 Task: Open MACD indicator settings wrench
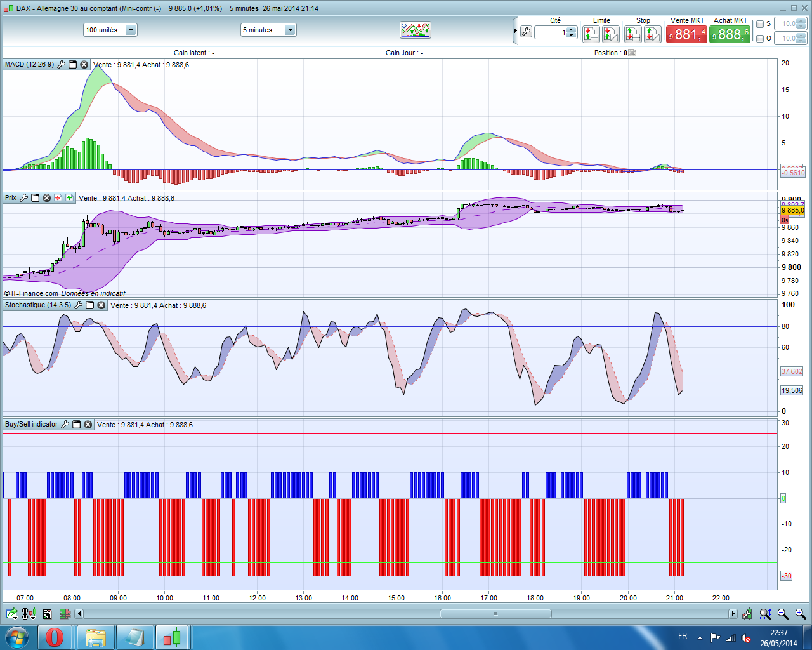pos(62,65)
